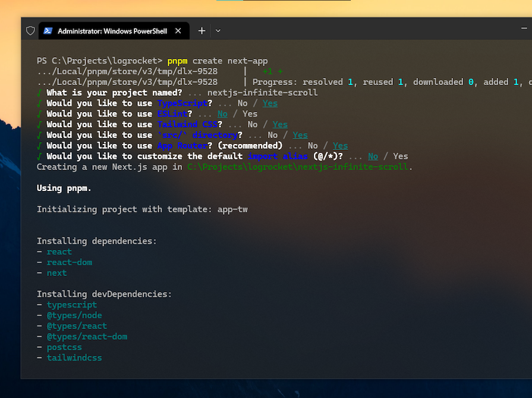Select the Administrator: Windows PowerShell tab
532x398 pixels.
113,30
